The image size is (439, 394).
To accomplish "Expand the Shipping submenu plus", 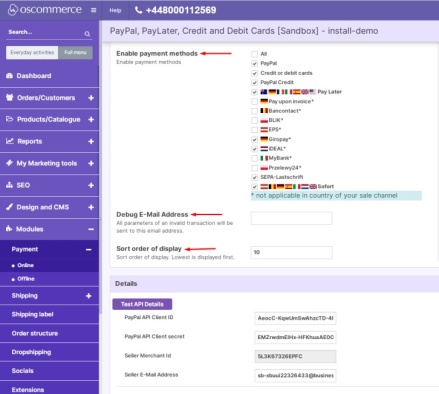I will coord(88,296).
